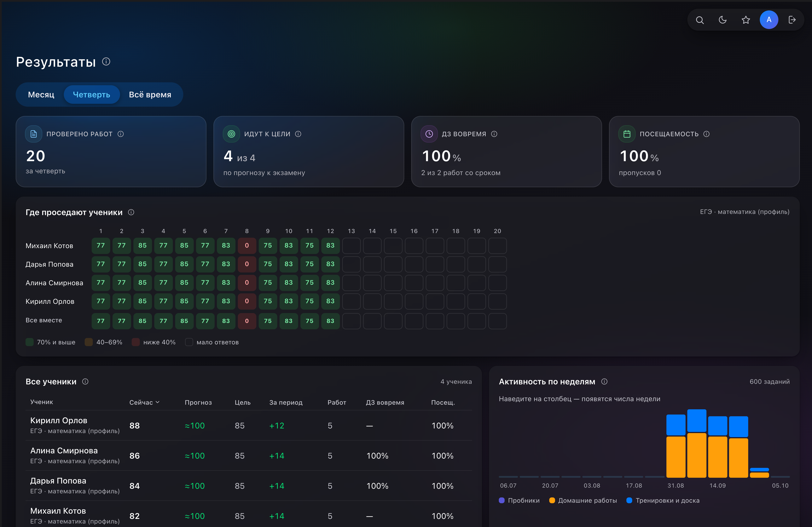Screen dimensions: 812x527
Task: Click info icon for Посещаемость
Action: point(707,134)
